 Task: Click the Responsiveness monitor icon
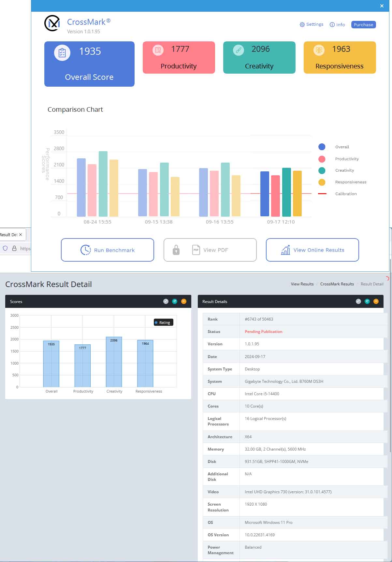tap(319, 50)
